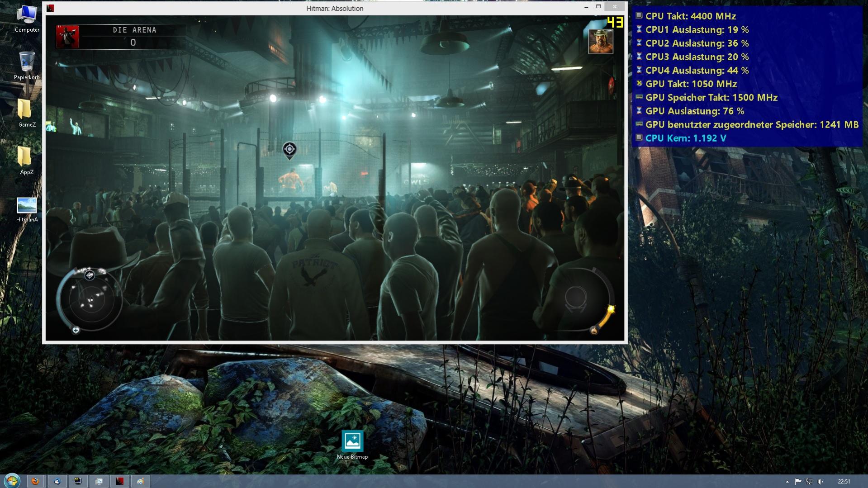
Task: Open the network tray icon
Action: click(809, 482)
